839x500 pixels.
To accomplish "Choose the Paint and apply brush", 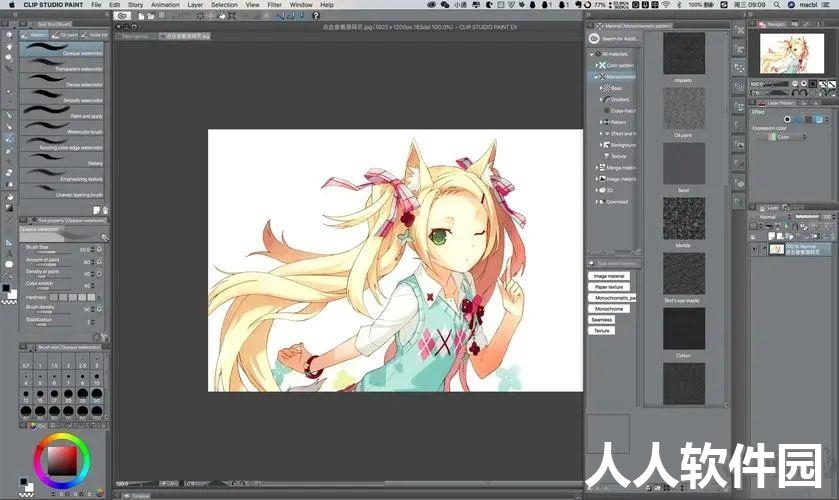I will click(62, 112).
